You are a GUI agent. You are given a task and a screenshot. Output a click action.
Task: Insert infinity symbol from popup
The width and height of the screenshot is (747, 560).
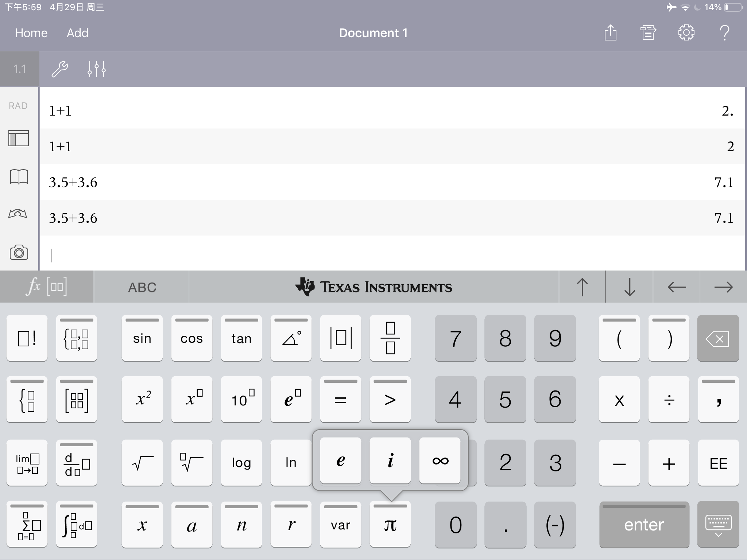click(x=440, y=460)
